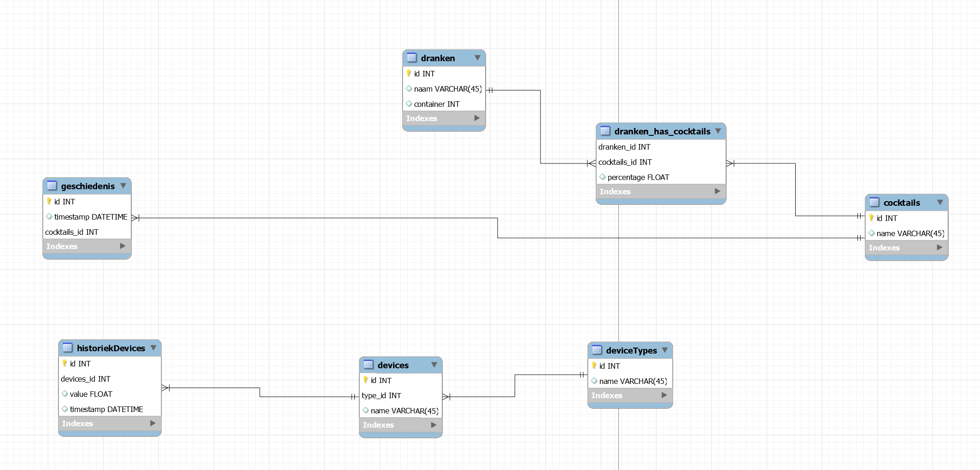Collapse the cocktails table header arrow
The height and width of the screenshot is (470, 980).
coord(940,203)
